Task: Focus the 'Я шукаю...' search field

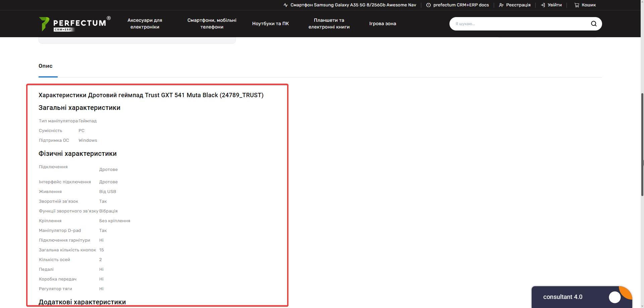Action: point(520,24)
